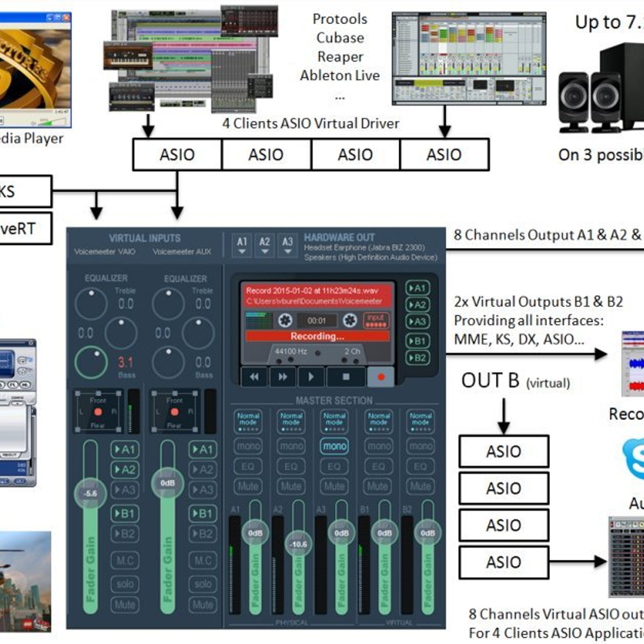Click the red record button
644x644 pixels.
[381, 377]
